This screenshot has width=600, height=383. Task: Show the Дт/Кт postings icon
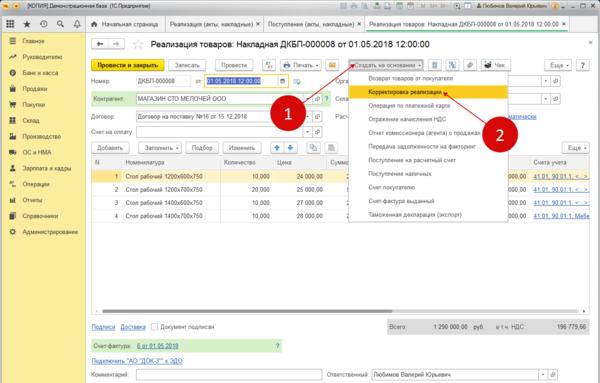[x=269, y=65]
